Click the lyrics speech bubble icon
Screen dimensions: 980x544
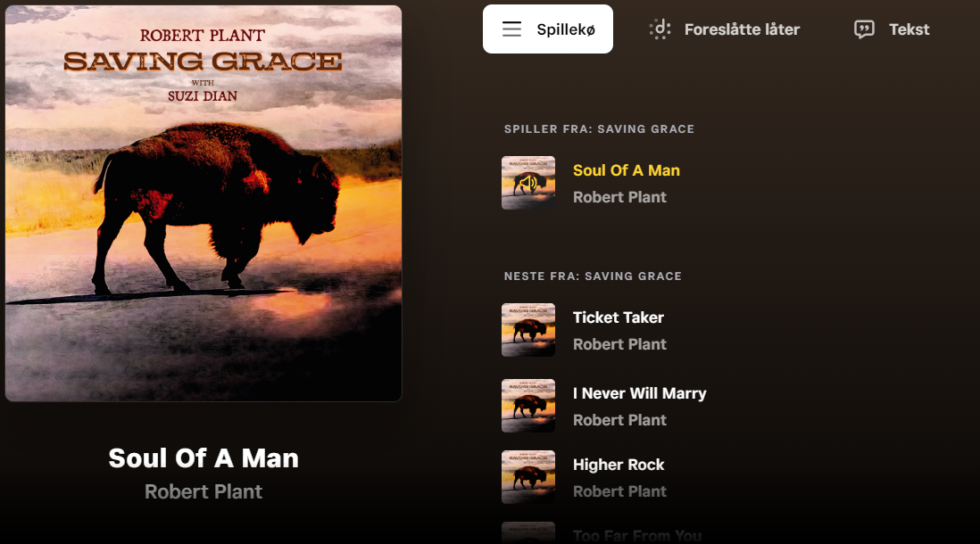pyautogui.click(x=864, y=29)
